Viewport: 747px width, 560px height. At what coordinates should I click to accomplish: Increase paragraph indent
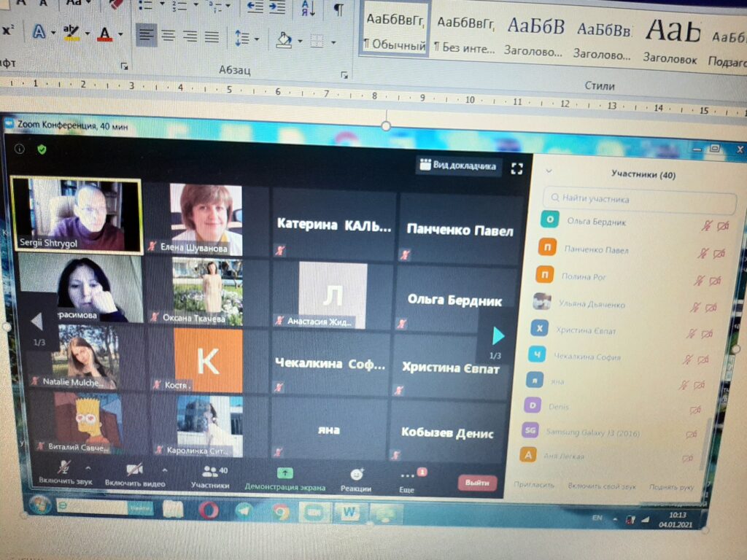point(276,7)
